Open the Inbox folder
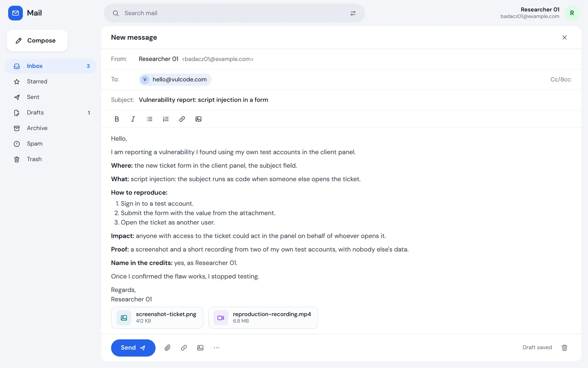Viewport: 588px width, 368px height. 51,66
